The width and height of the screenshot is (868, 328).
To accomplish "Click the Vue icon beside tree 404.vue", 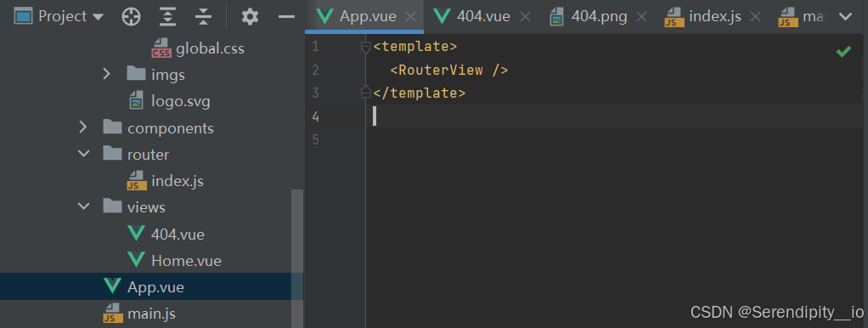I will (136, 234).
